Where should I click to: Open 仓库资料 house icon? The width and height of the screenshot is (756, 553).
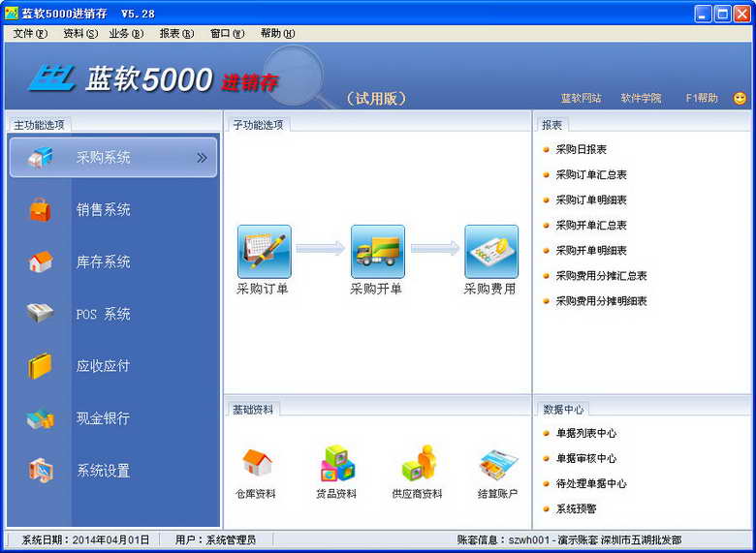256,462
